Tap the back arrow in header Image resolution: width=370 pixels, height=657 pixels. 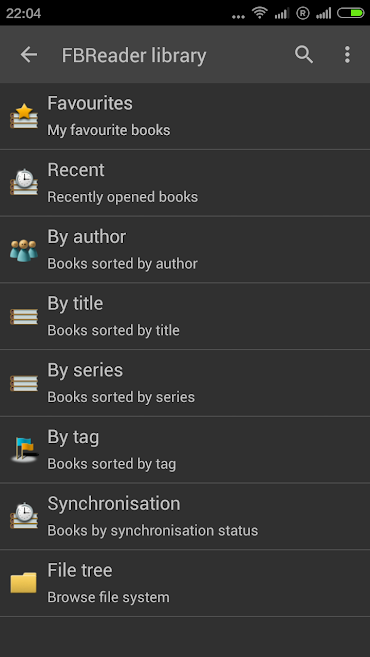point(29,54)
